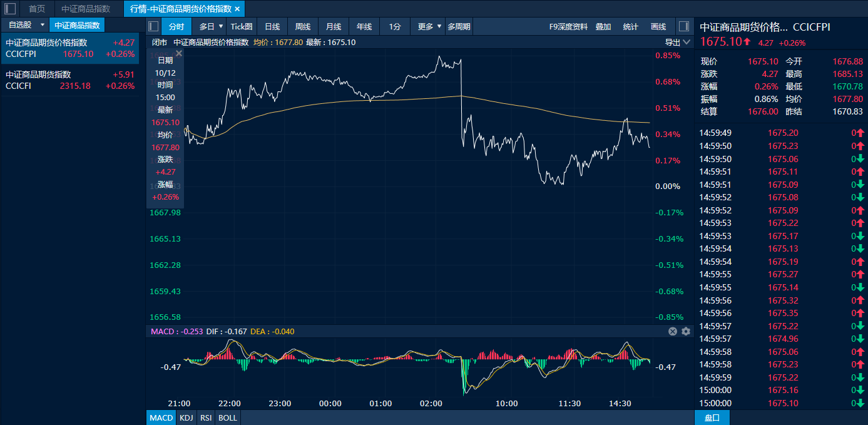This screenshot has width=868, height=425.
Task: Select the 自选股 watchlist tab
Action: 20,25
